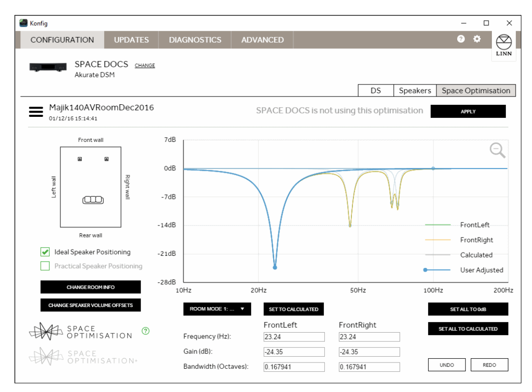The image size is (532, 392).
Task: Select the DS sub-tab
Action: point(376,91)
